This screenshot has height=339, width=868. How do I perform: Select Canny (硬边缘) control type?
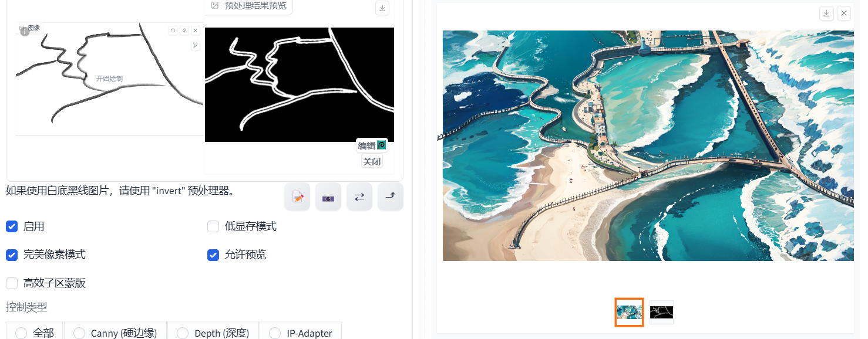pyautogui.click(x=115, y=333)
